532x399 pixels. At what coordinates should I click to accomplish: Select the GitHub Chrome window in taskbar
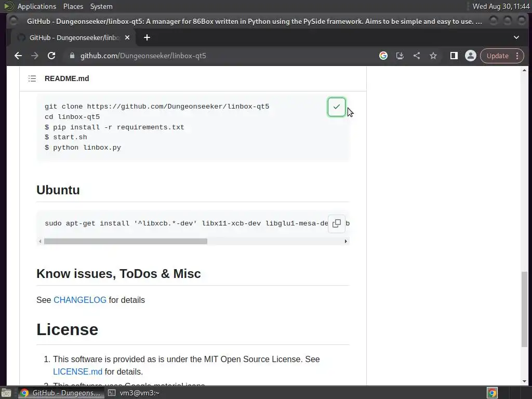point(60,393)
